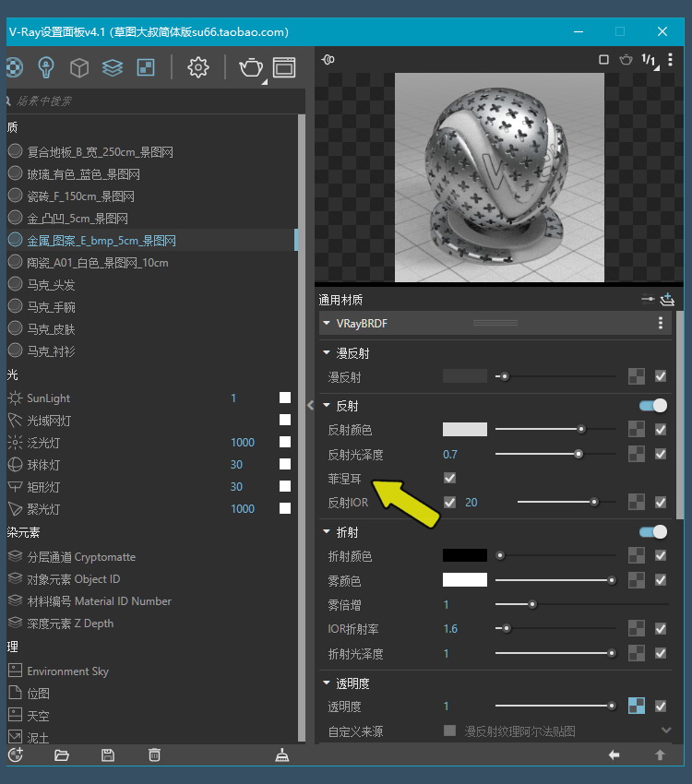Select material 陶瓷_A01_白色_景图网_10cm
692x784 pixels.
tap(98, 263)
